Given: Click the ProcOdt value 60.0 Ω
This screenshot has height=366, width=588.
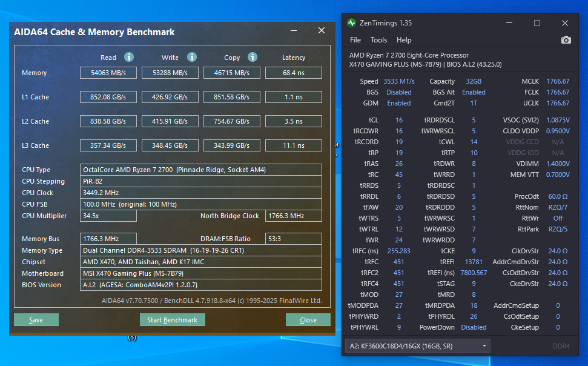Looking at the screenshot, I should point(558,196).
